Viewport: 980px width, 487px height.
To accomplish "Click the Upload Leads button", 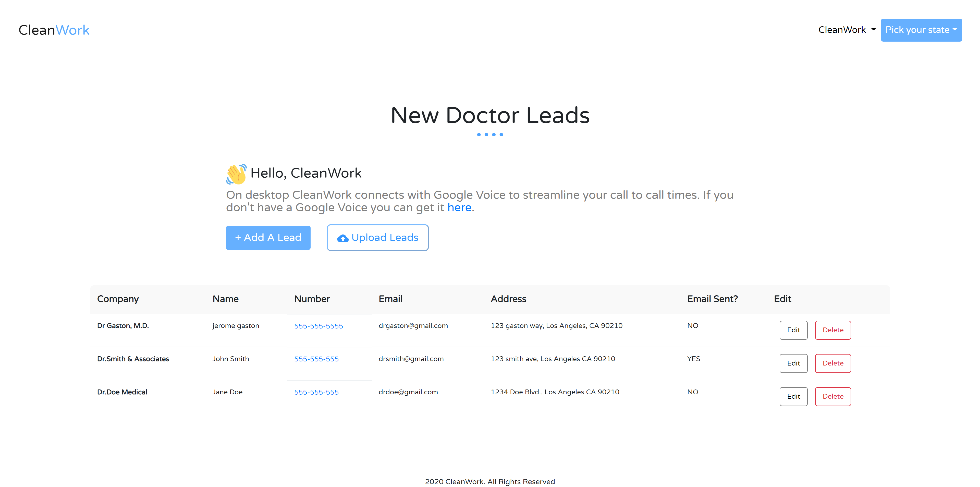I will 377,237.
